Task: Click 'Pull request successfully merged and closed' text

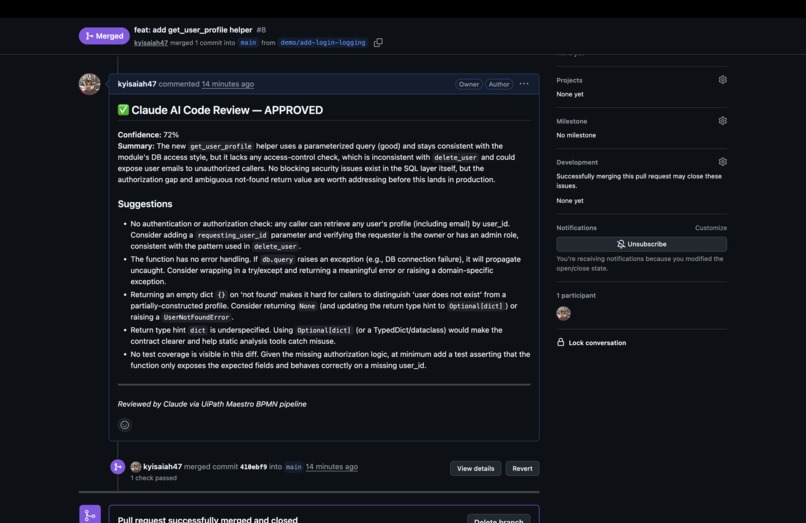Action: (208, 519)
